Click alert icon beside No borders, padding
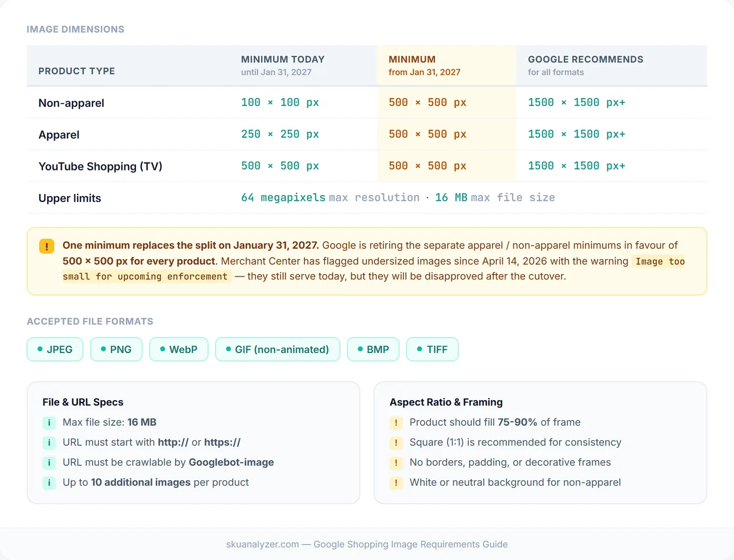734x560 pixels. pyautogui.click(x=396, y=462)
